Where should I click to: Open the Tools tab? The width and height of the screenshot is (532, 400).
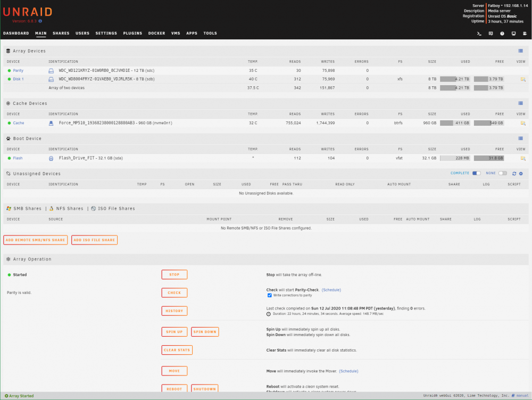click(x=210, y=33)
